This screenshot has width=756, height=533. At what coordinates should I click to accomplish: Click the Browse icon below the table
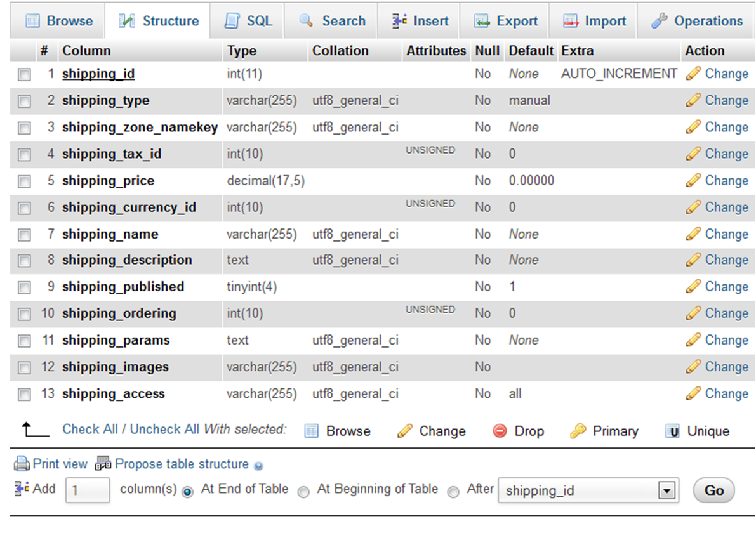pos(311,431)
